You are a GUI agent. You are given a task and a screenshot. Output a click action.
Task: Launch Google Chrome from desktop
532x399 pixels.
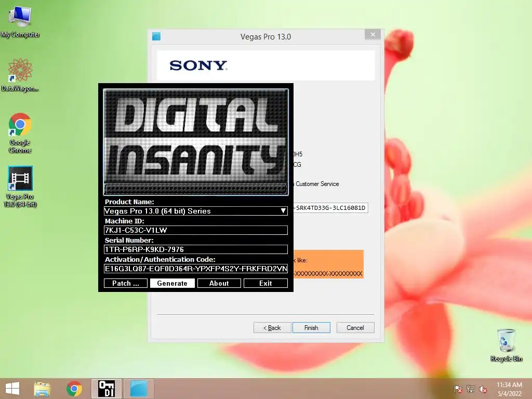[20, 132]
